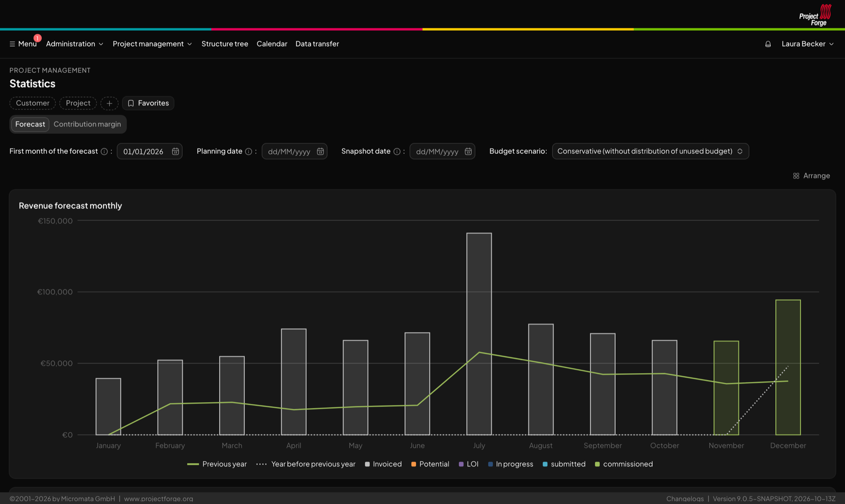
Task: Click the first month date field 01/01/2026
Action: tap(150, 151)
